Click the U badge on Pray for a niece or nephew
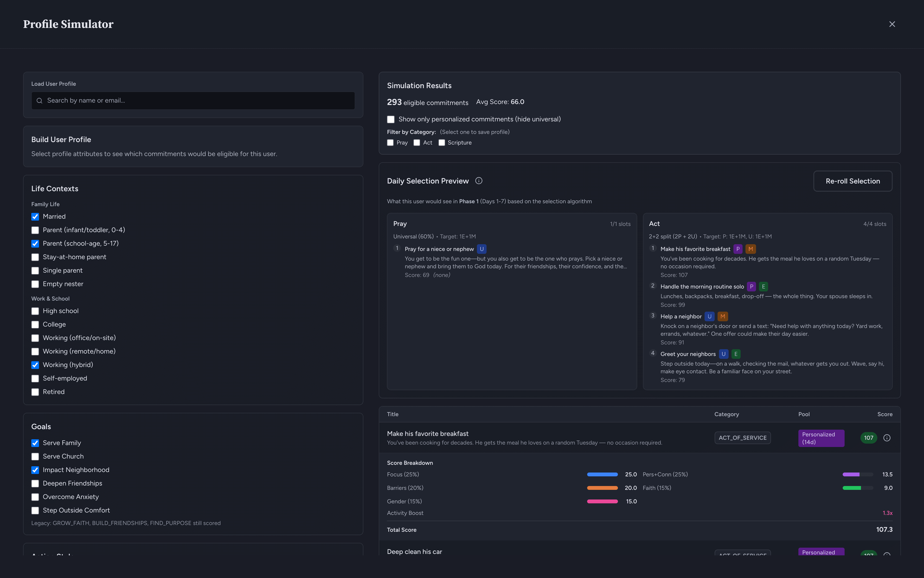This screenshot has height=578, width=924. 482,249
